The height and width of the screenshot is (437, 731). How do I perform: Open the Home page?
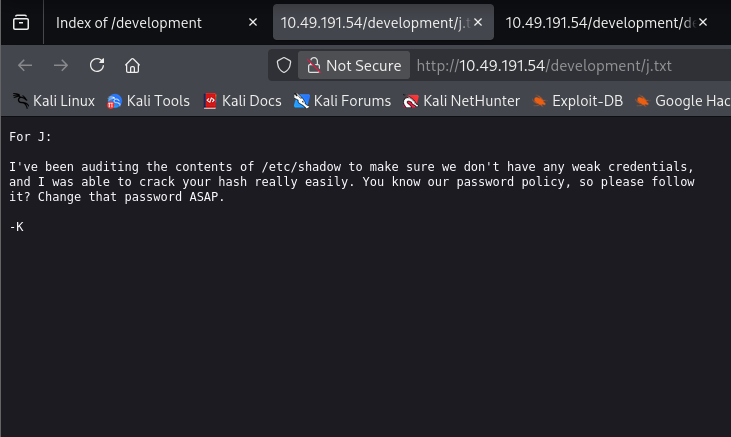pos(132,66)
